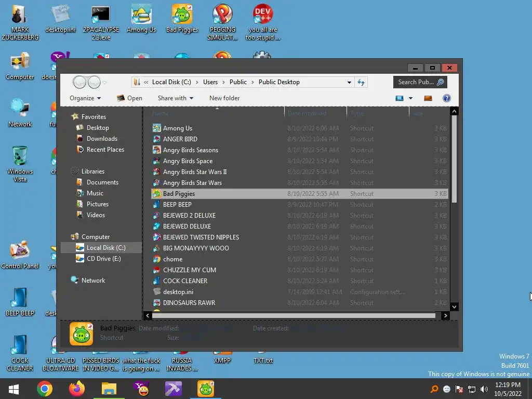Select the PEGGING SIMULAT... desktop icon
This screenshot has height=399, width=532.
[x=222, y=22]
